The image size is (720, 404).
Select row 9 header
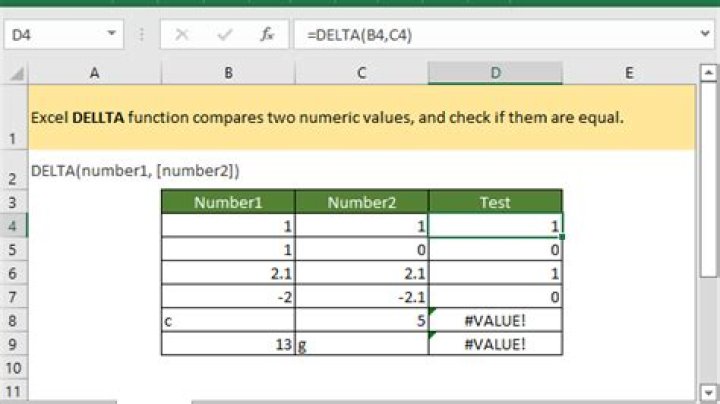tap(14, 344)
